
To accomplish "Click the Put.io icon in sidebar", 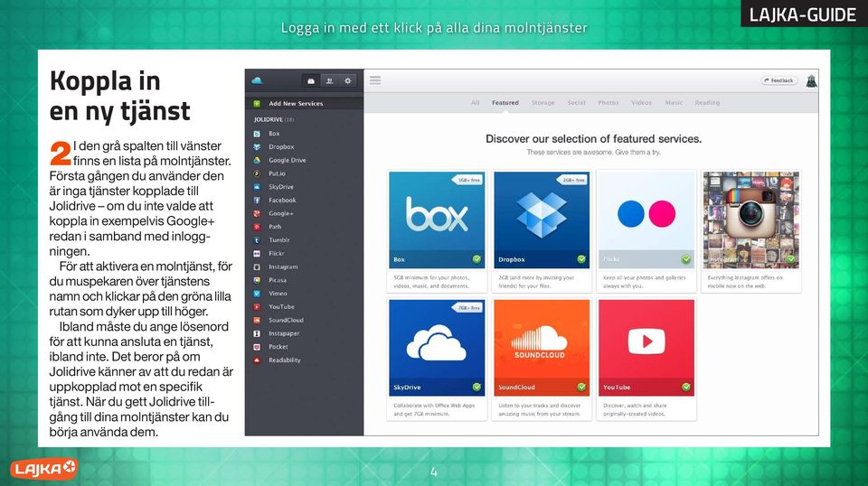I will pyautogui.click(x=257, y=173).
